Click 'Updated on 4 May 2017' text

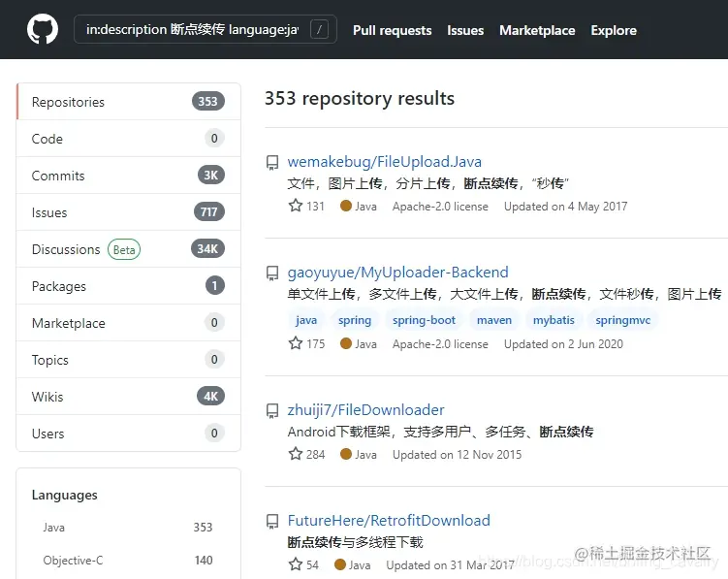pos(565,207)
